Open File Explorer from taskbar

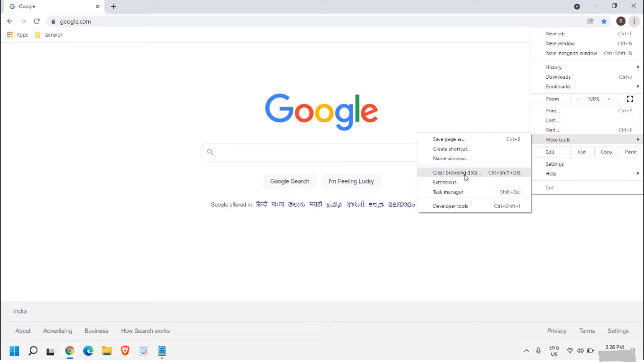click(107, 351)
